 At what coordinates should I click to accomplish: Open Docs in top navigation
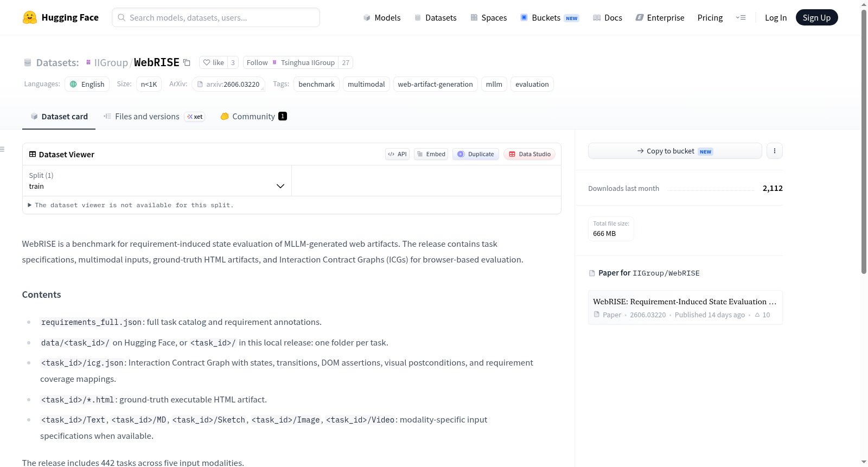pyautogui.click(x=608, y=17)
